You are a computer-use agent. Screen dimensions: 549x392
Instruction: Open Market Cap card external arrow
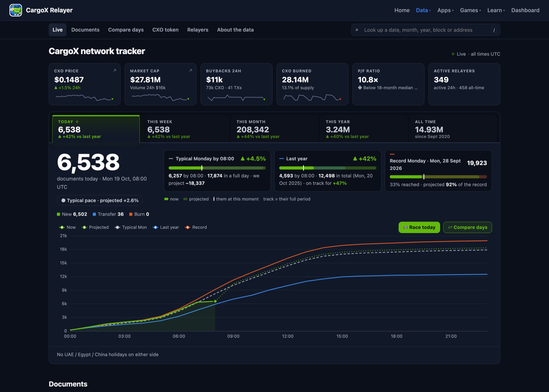pos(191,71)
